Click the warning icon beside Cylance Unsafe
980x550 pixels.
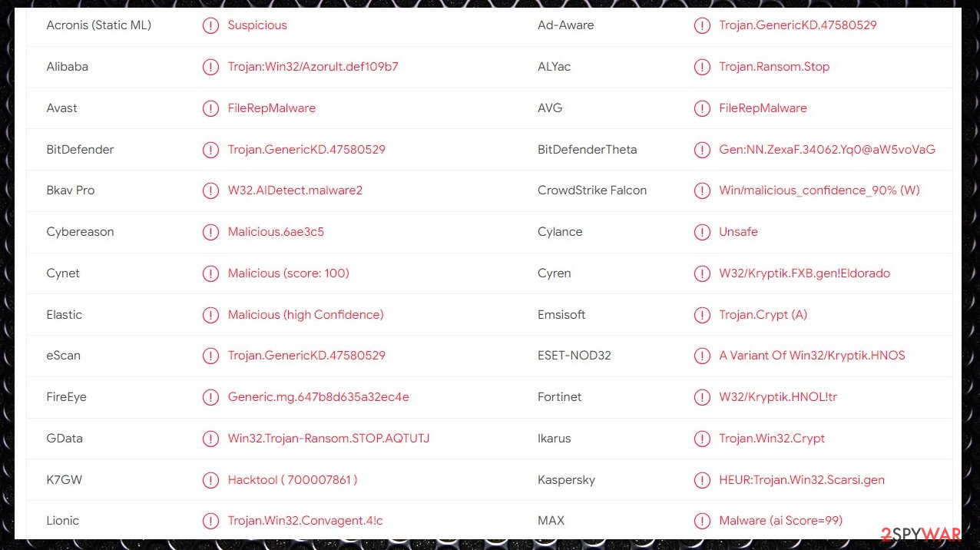702,232
